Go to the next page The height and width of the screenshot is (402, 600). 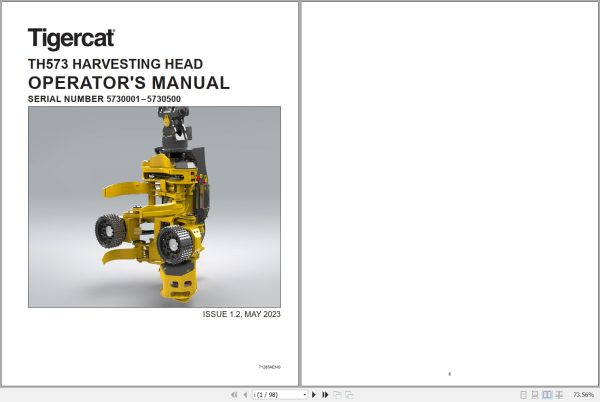click(x=314, y=395)
